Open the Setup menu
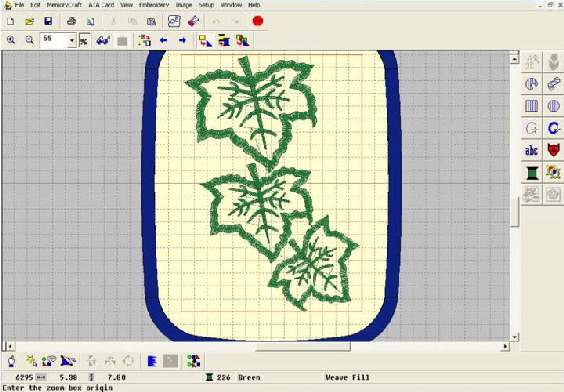Viewport: 564px width, 392px height. (206, 5)
